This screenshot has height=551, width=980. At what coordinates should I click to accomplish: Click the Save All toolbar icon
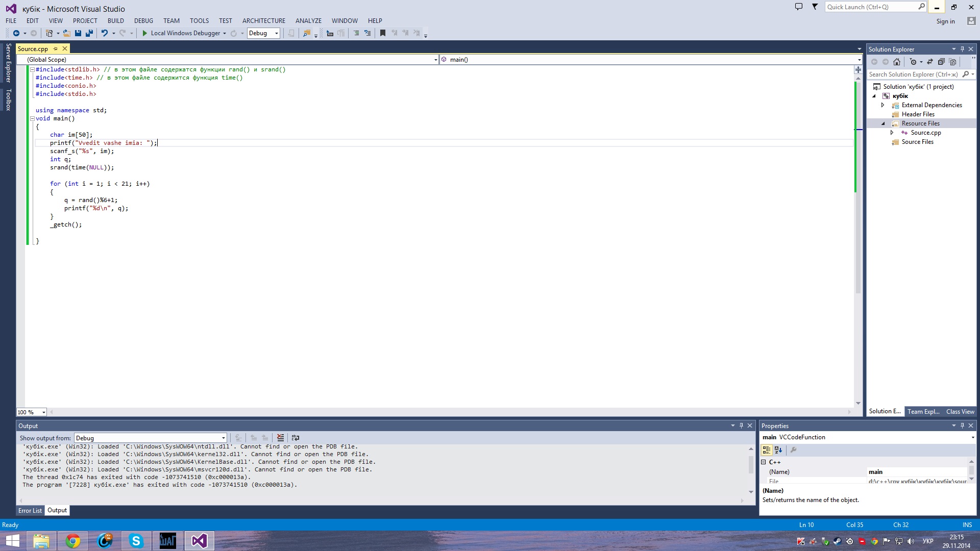[x=89, y=33]
